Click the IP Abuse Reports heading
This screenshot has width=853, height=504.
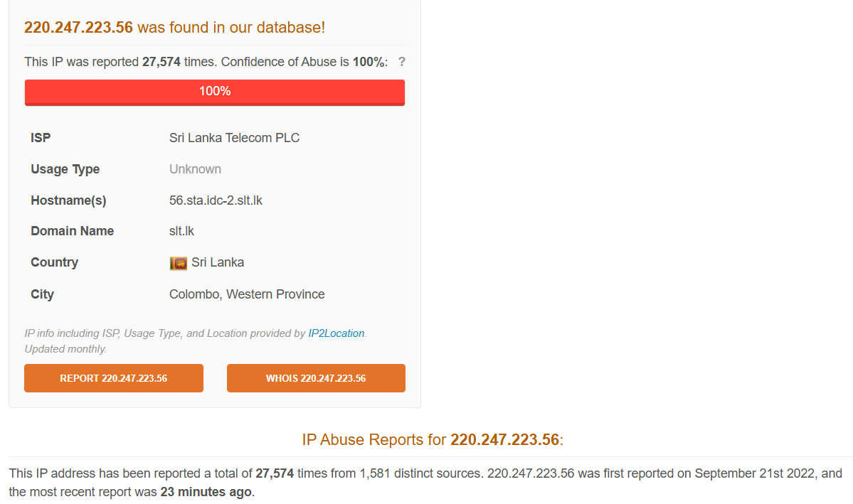[432, 439]
